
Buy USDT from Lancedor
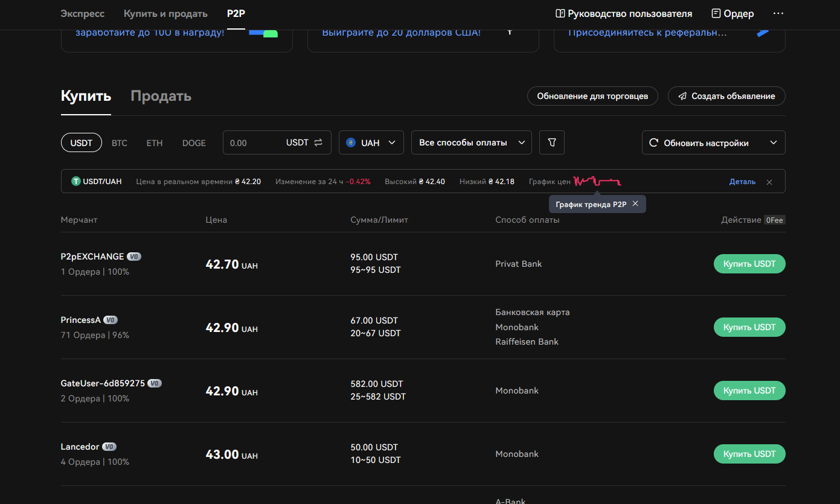[x=749, y=454]
